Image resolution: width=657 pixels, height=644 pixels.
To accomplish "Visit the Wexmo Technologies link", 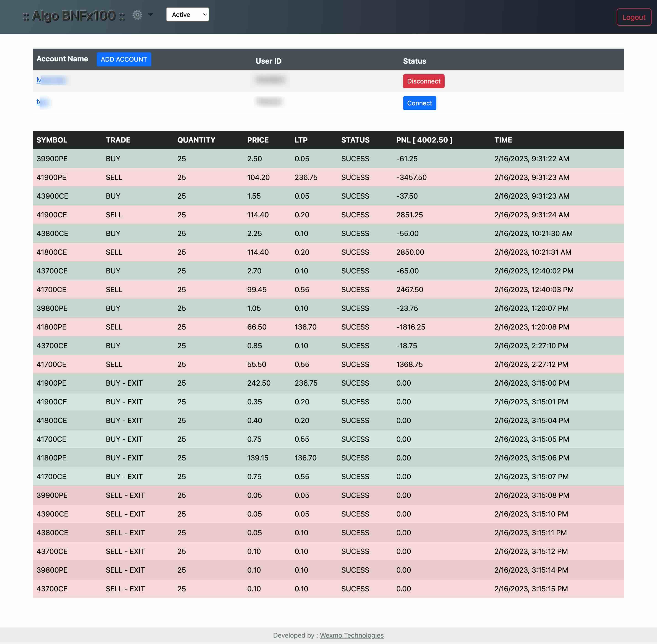I will (x=352, y=635).
